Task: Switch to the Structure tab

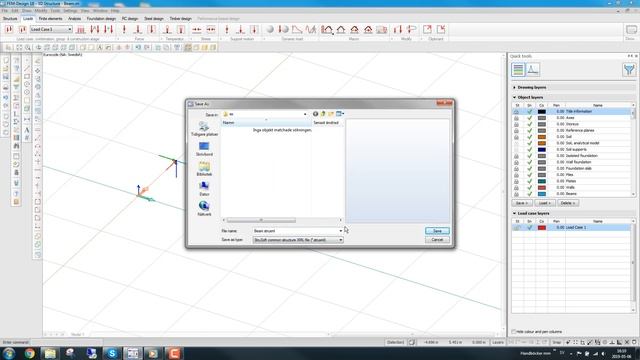Action: 10,19
